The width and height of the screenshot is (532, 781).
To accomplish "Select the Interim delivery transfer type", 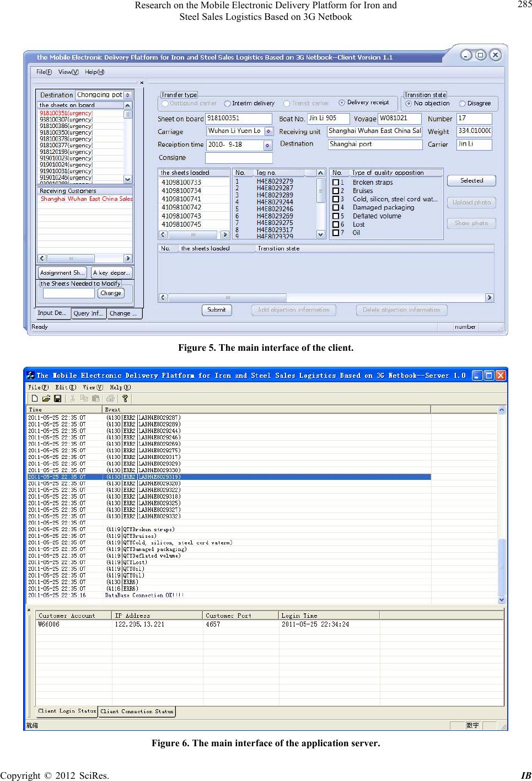I will tap(228, 103).
